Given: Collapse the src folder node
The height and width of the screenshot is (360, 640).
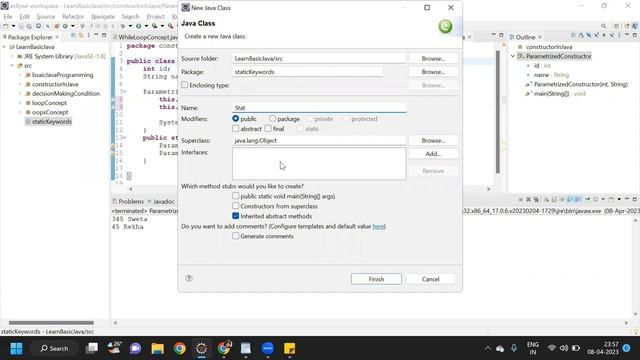Looking at the screenshot, I should (x=12, y=66).
